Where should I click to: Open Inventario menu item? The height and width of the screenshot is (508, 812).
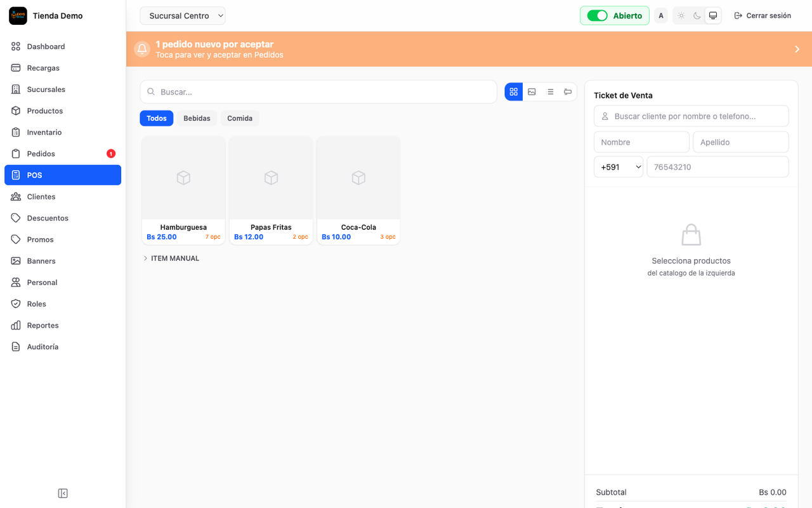[x=63, y=132]
